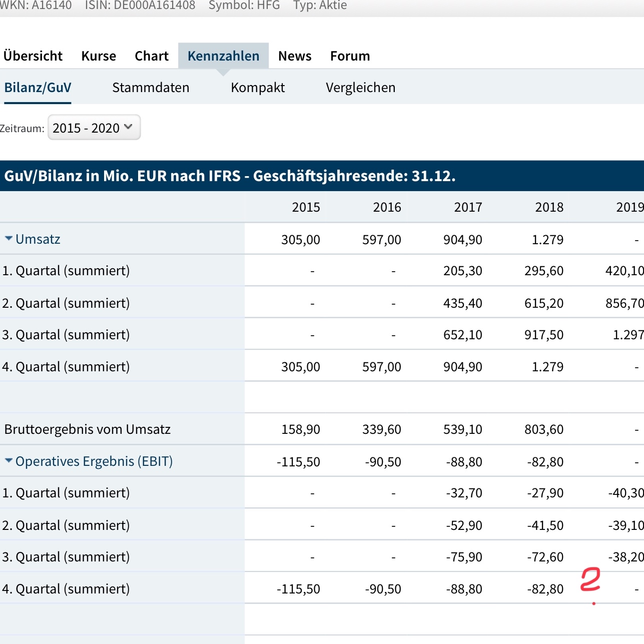The height and width of the screenshot is (644, 644).
Task: Select the value -32,70
Action: click(464, 493)
